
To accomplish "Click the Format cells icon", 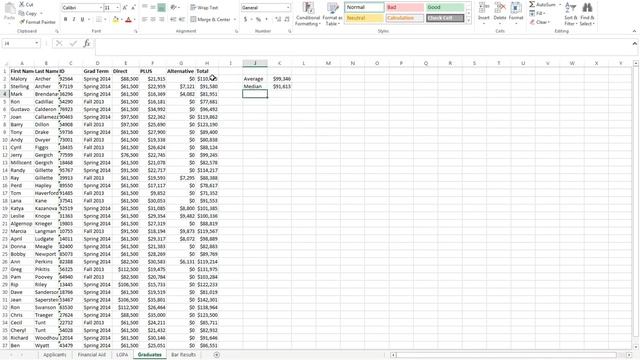I will 516,8.
